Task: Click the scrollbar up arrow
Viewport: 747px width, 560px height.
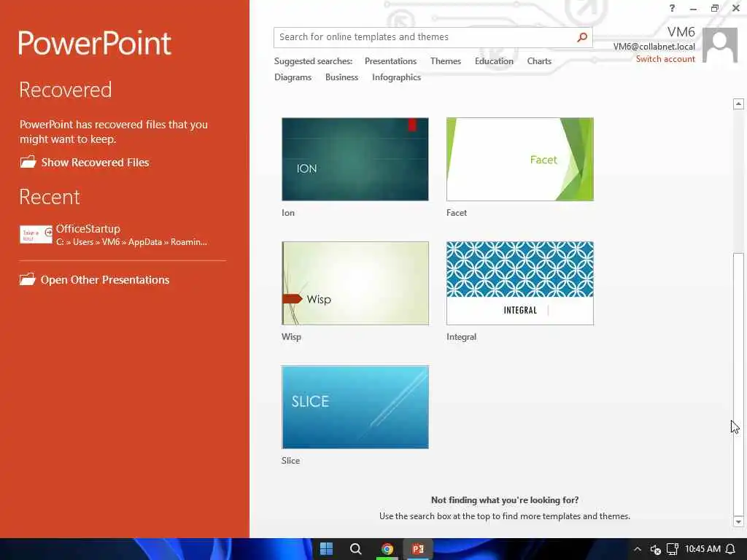Action: coord(738,104)
